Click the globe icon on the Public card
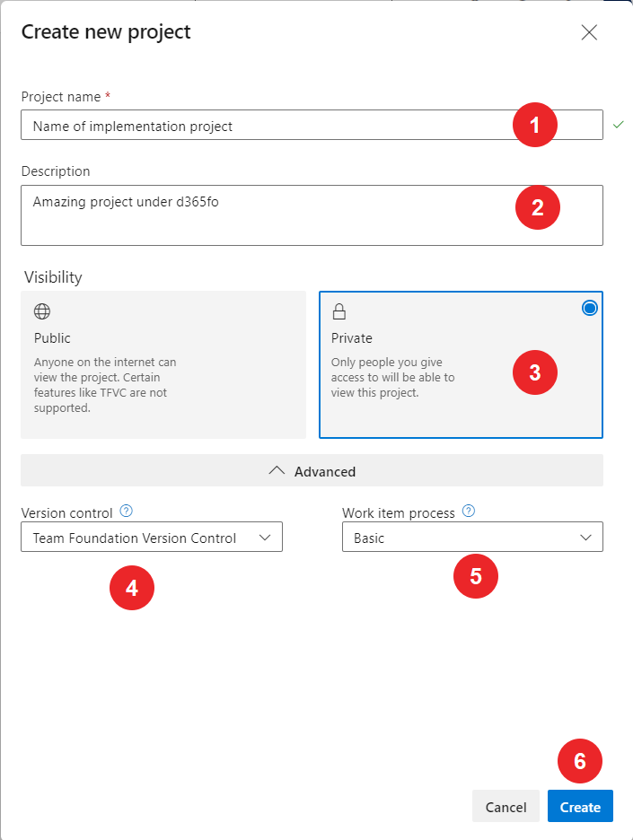The height and width of the screenshot is (840, 633). 40,311
